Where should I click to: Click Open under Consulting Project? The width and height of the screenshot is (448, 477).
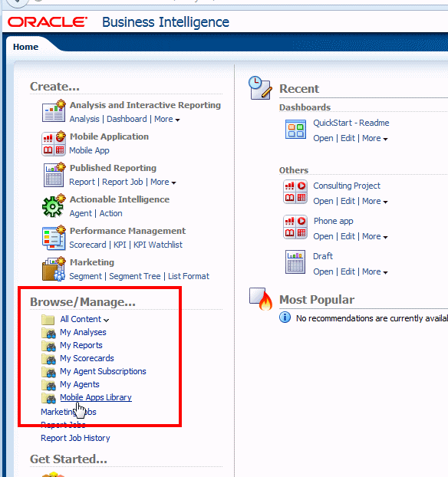click(x=323, y=202)
